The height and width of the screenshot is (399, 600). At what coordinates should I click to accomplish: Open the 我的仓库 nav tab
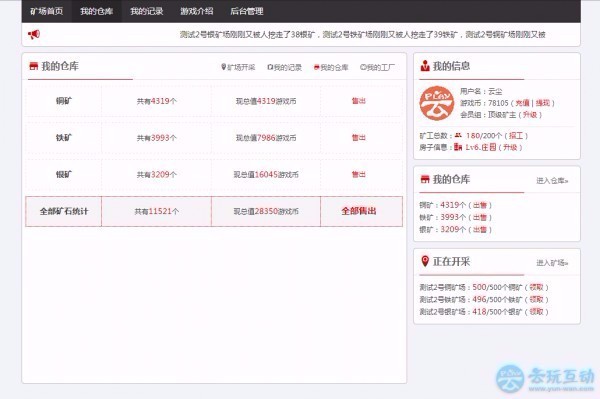(x=96, y=11)
